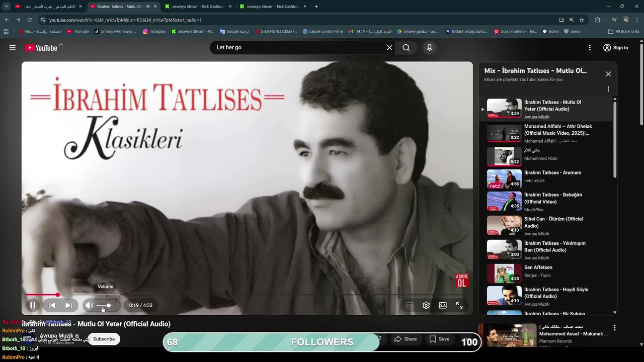
Task: Click the Sign in button
Action: coord(615,48)
